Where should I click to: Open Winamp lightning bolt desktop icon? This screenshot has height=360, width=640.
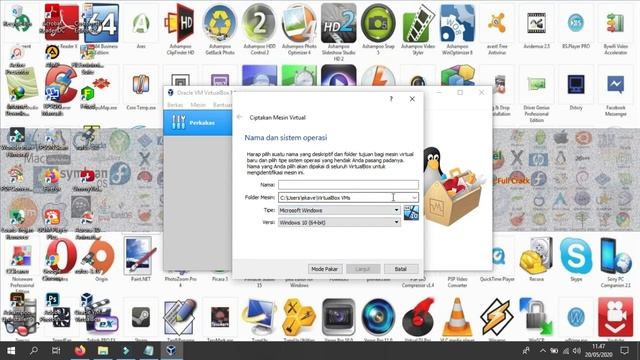click(x=497, y=317)
